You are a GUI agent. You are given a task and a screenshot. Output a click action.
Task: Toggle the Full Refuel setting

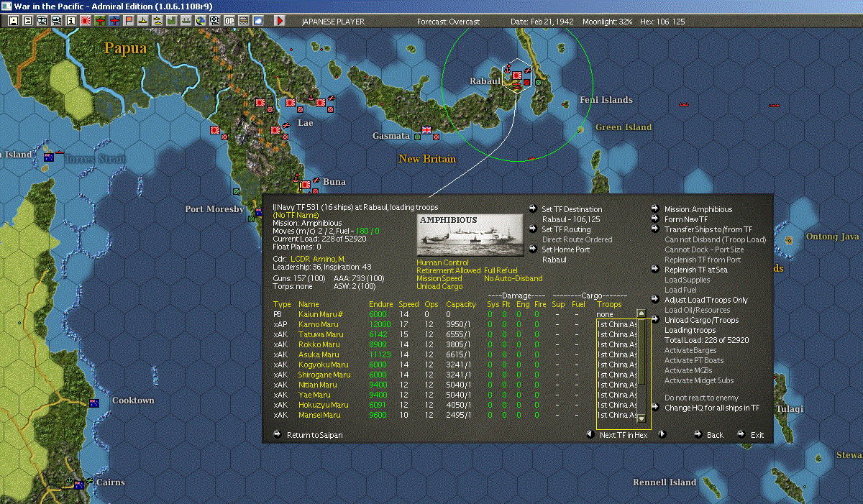[501, 271]
